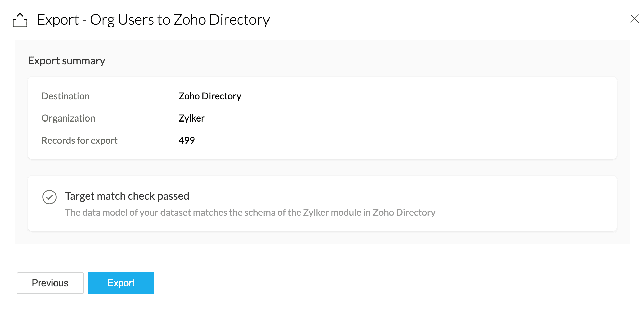This screenshot has height=322, width=644.
Task: Click the dialog title 'Export - Org Users to Zoho Directory'
Action: point(153,20)
